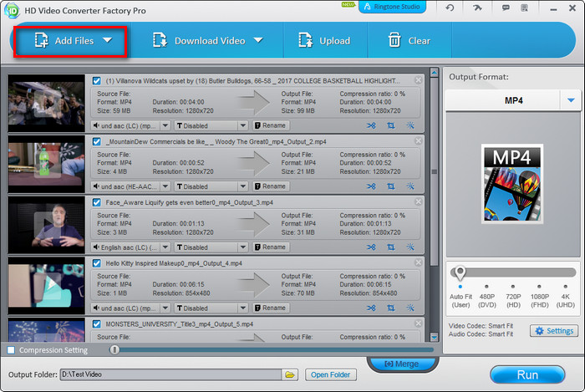
Task: Open the register list icon in title bar
Action: tap(524, 8)
